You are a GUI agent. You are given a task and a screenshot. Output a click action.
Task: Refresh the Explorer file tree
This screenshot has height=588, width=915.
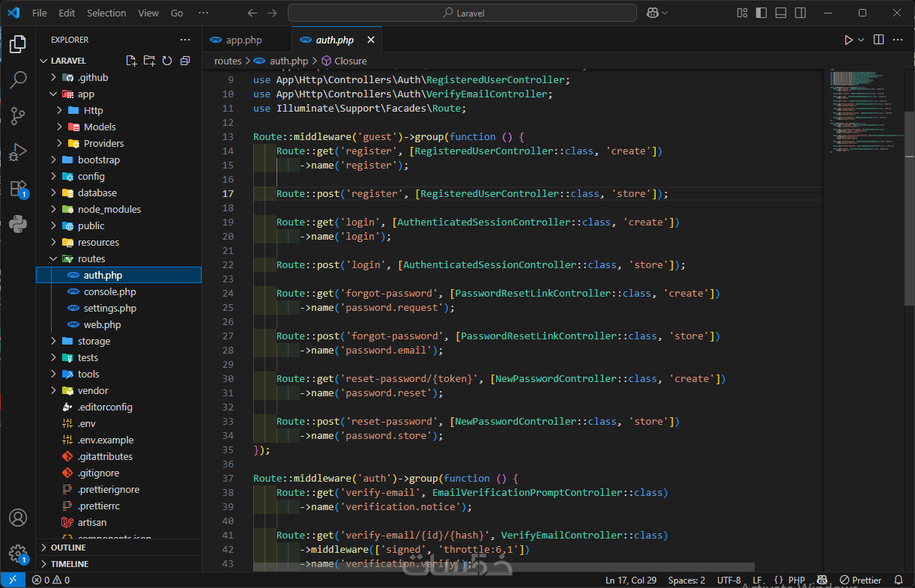pos(167,61)
